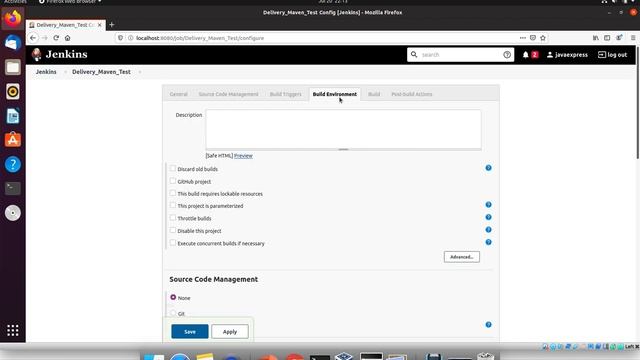Switch to Post-build Actions tab
Image resolution: width=640 pixels, height=360 pixels.
411,94
